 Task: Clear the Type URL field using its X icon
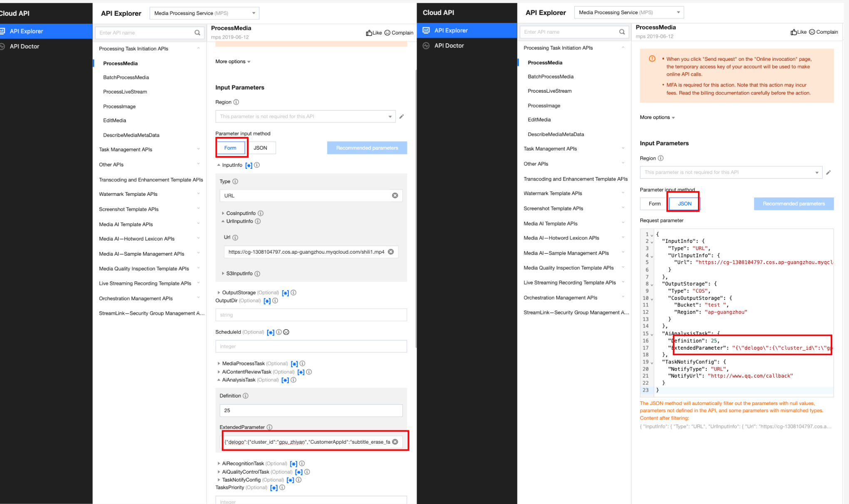point(395,195)
